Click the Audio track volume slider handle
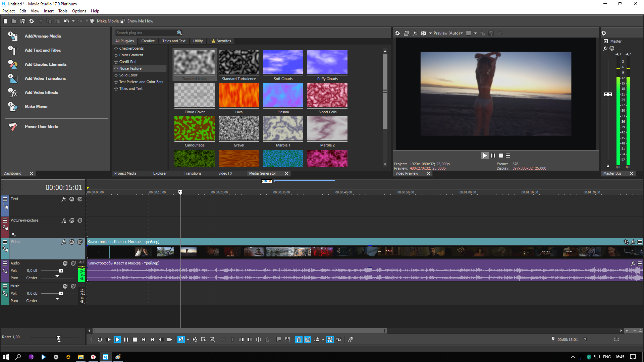 (x=61, y=271)
